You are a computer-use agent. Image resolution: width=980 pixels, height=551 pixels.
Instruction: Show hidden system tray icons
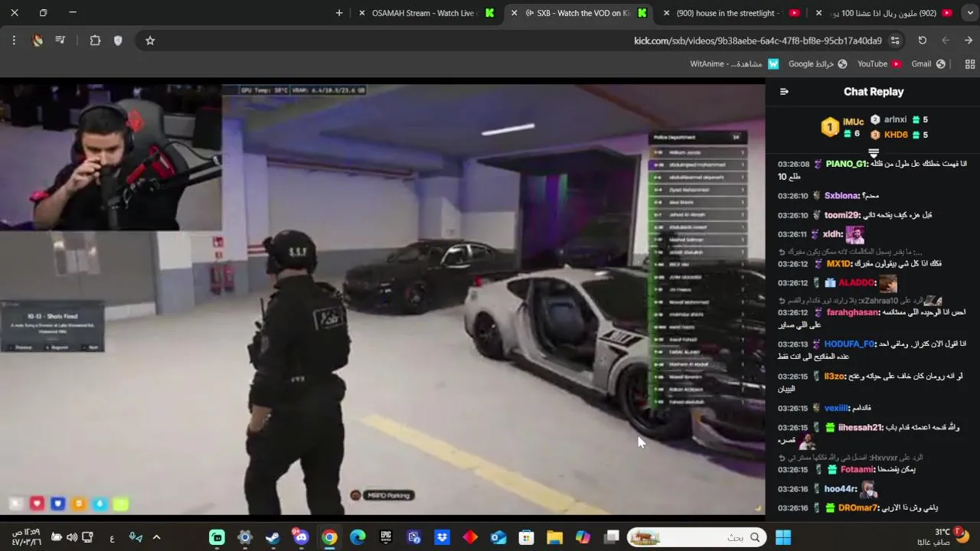point(156,537)
